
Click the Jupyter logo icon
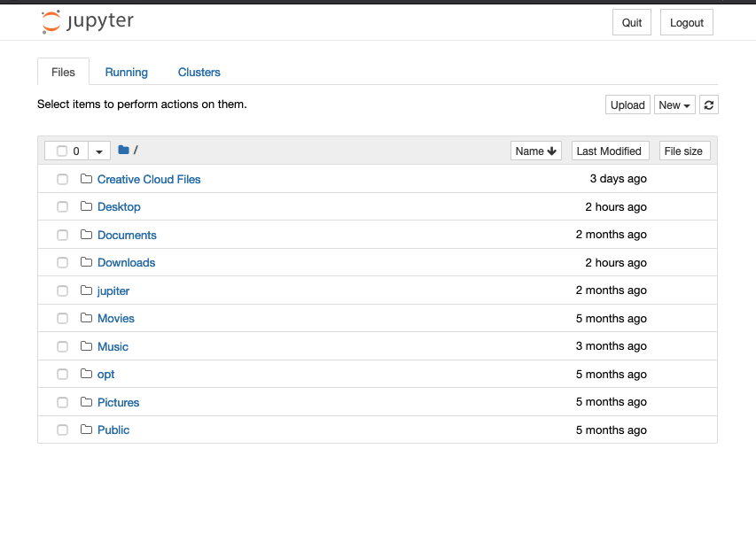coord(51,22)
